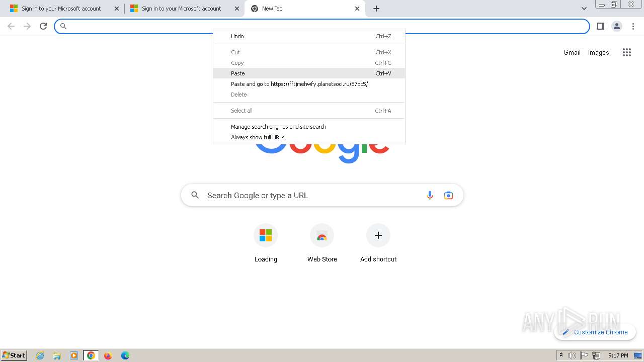Image resolution: width=644 pixels, height=362 pixels.
Task: Open the Gmail link
Action: (x=572, y=52)
